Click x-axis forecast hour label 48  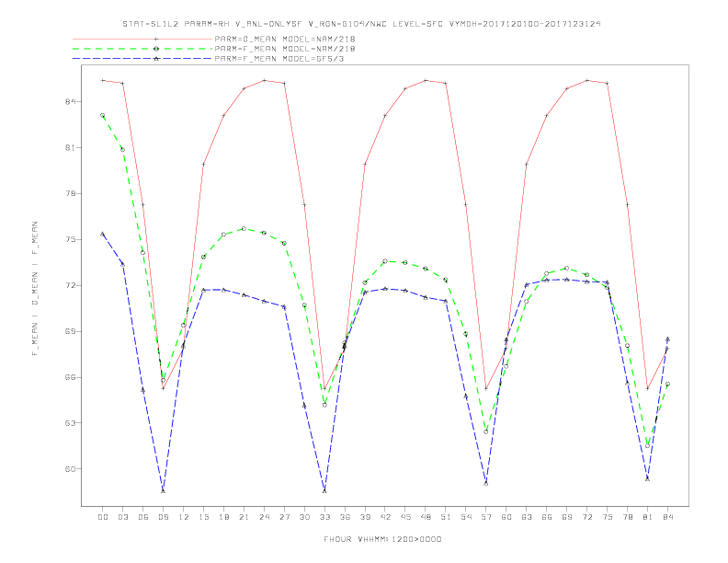pyautogui.click(x=426, y=517)
